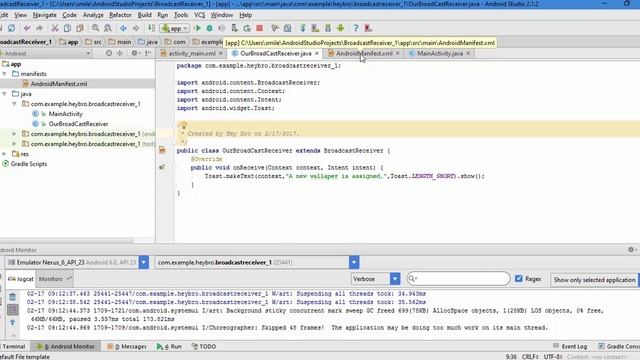Click the Cut scissors icon
Screen dimensions: 640x360
pos(55,28)
